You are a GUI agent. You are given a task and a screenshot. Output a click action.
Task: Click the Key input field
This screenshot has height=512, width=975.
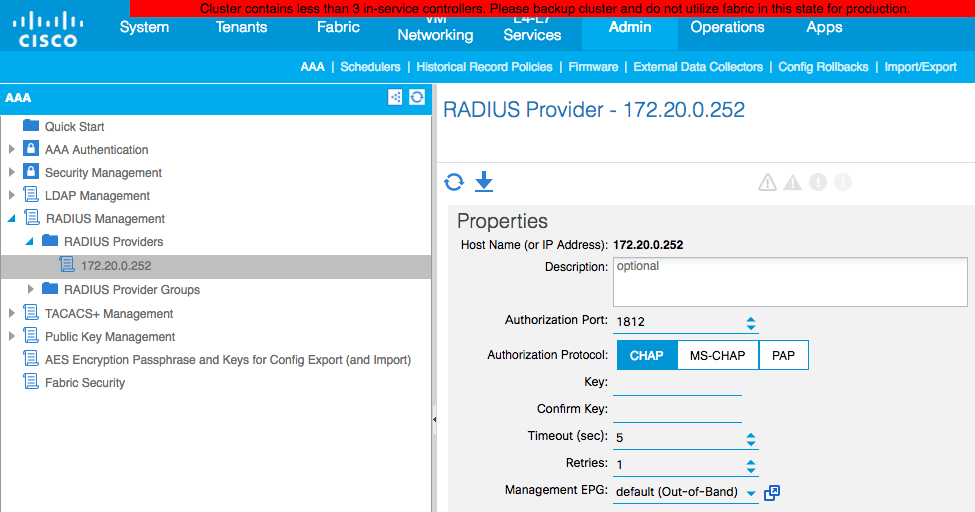[x=677, y=384]
